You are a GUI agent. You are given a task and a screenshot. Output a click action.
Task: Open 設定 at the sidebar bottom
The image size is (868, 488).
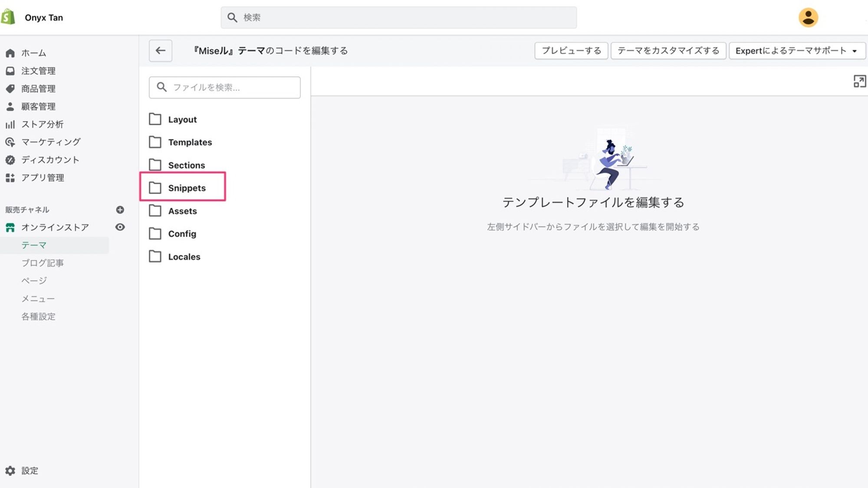[30, 471]
